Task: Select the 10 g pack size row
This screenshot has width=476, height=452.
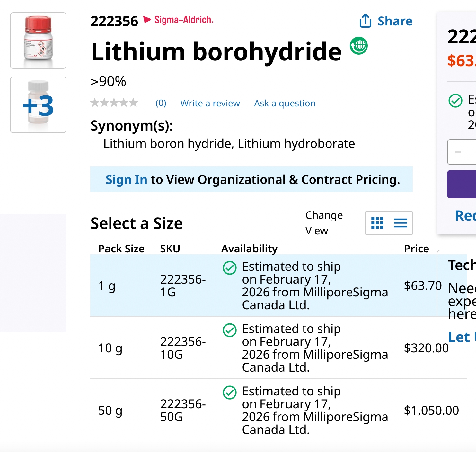Action: 110,348
